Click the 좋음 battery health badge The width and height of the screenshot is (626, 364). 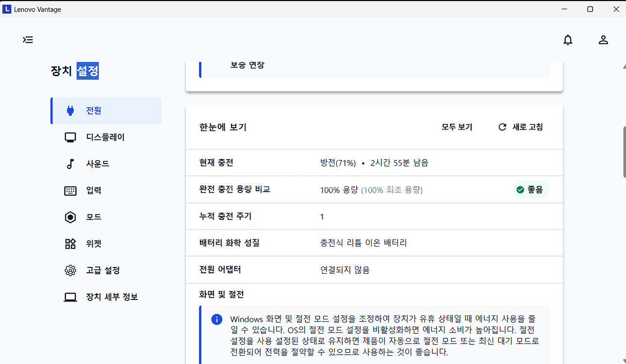pos(531,189)
